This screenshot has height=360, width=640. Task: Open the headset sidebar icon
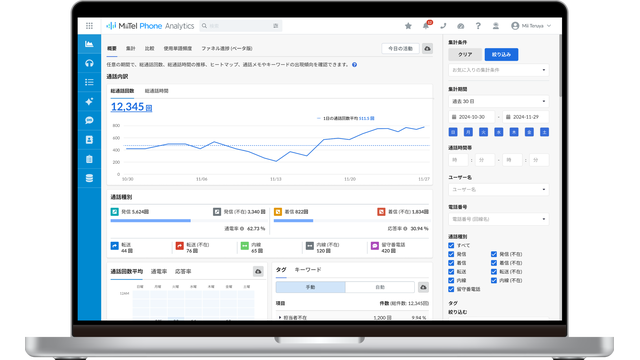89,63
